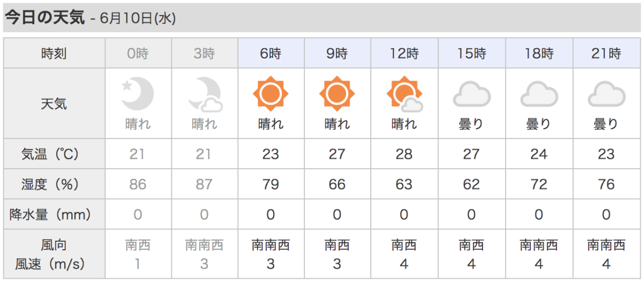
Task: Click the 0時 crescent moon weather icon
Action: point(138,94)
